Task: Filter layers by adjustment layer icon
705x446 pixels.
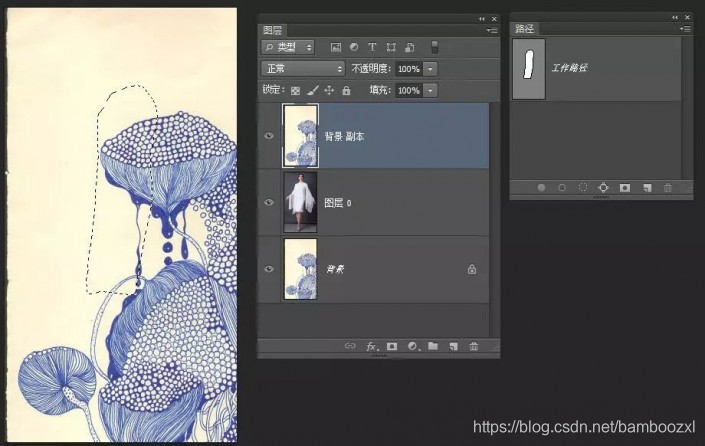Action: coord(354,47)
